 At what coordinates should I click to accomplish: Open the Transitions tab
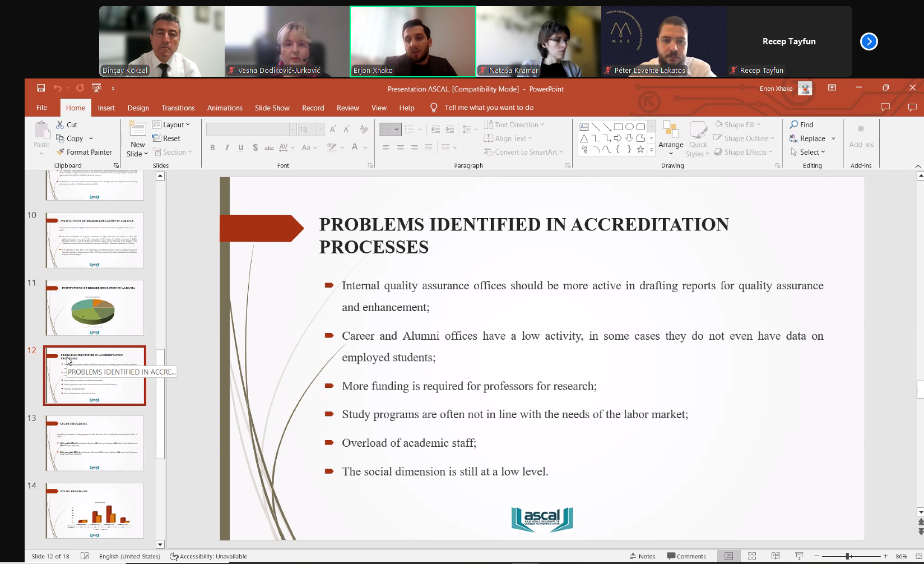178,108
